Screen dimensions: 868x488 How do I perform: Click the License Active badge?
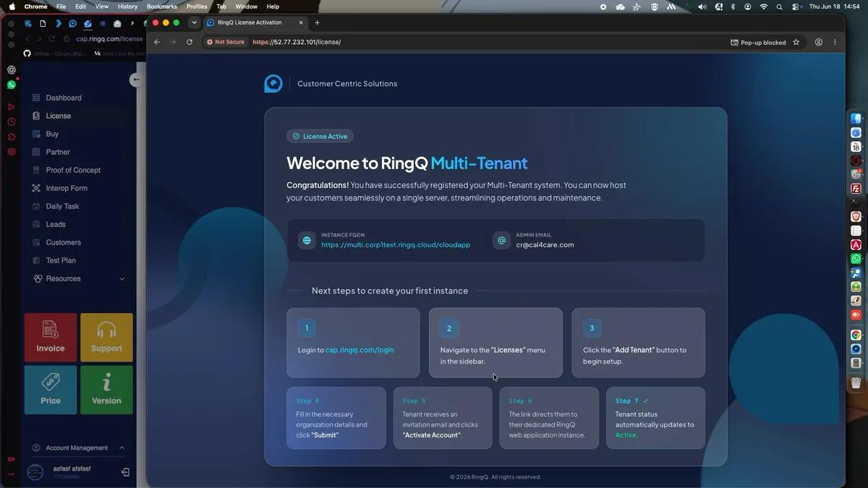[x=320, y=136]
